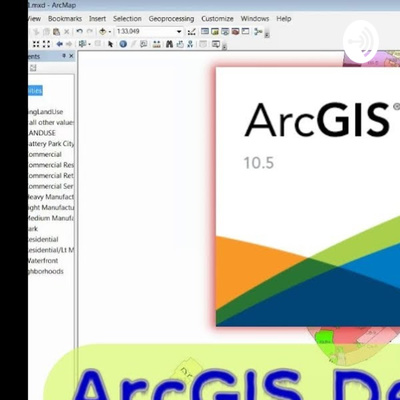The width and height of the screenshot is (400, 400).
Task: Select the Medium Manufa legend entry
Action: pos(51,218)
